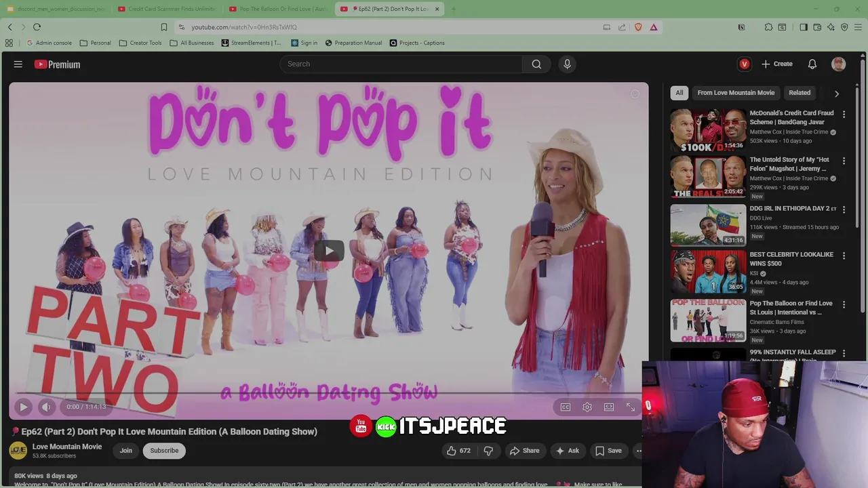The width and height of the screenshot is (868, 488).
Task: Open the Preparation Manual bookmark
Action: pyautogui.click(x=353, y=43)
